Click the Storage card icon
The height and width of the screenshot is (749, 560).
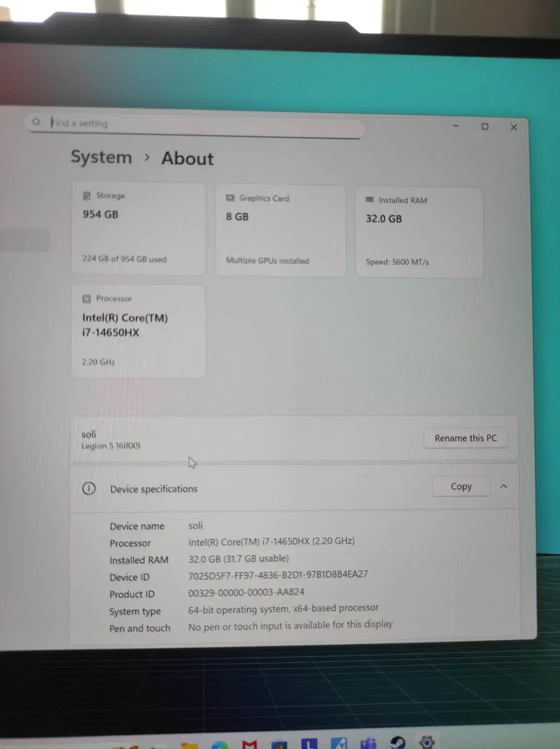87,195
